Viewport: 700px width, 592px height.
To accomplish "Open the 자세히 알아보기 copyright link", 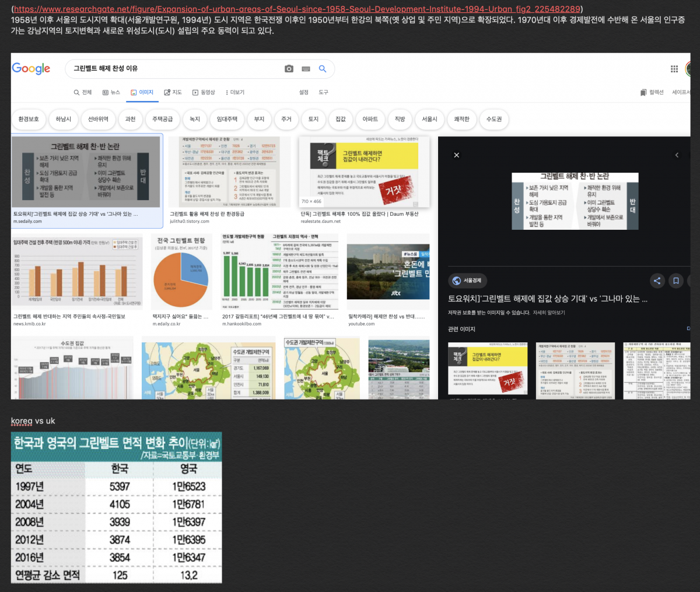I will pos(549,313).
